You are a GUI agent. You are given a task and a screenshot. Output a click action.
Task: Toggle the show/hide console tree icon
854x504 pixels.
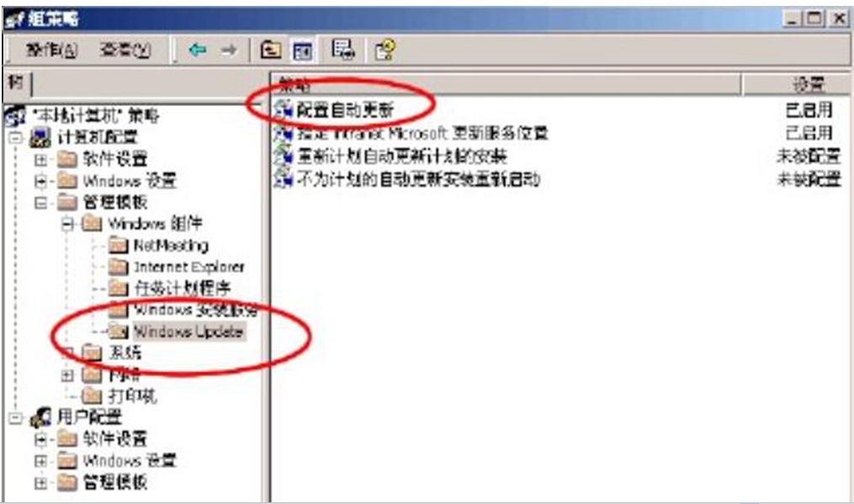tap(303, 50)
